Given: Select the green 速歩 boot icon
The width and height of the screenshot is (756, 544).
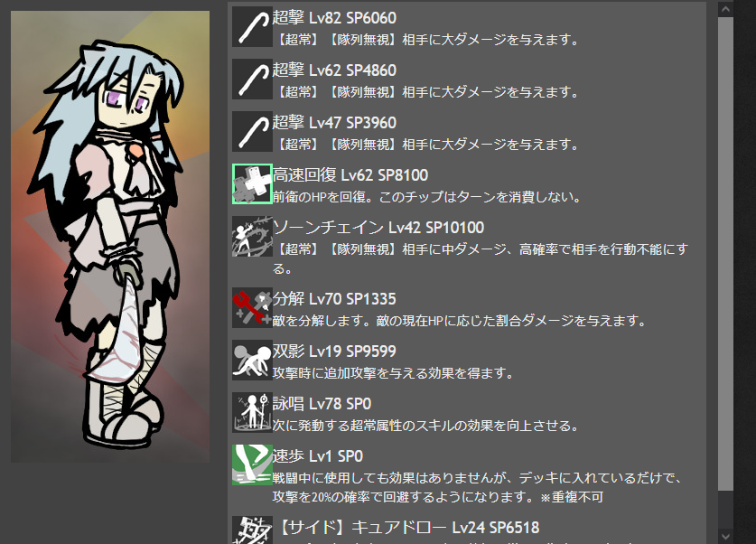Looking at the screenshot, I should tap(252, 464).
